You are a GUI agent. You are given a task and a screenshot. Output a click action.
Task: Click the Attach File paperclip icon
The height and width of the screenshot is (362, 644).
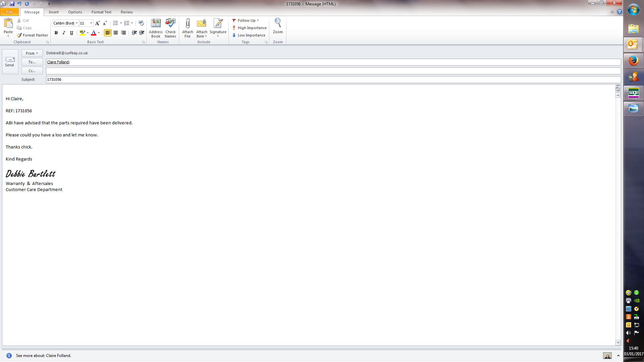[187, 23]
